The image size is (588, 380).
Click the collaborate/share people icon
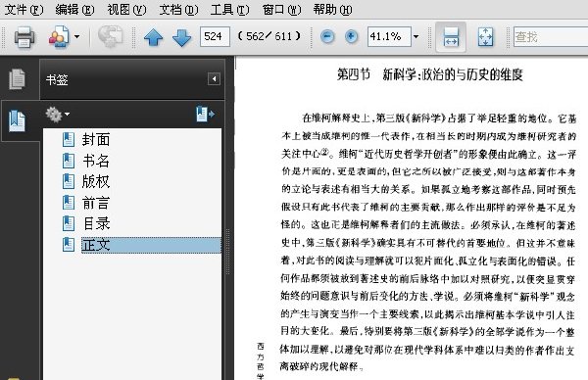tap(59, 36)
